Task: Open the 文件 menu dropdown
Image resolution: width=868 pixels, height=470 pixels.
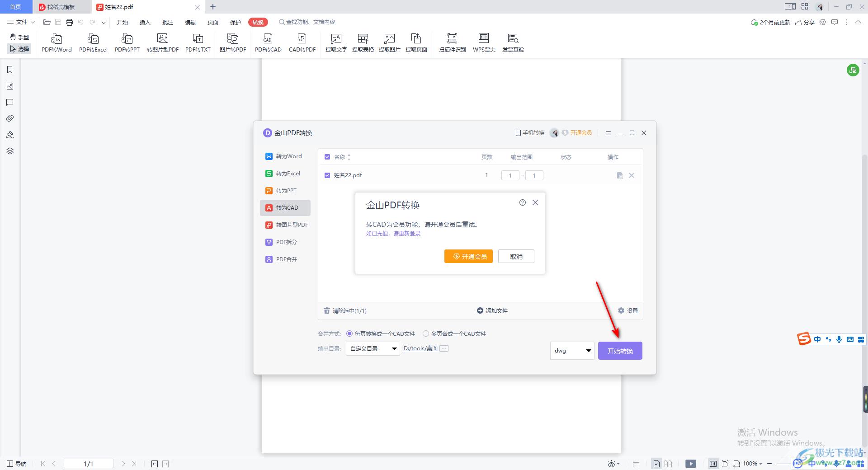Action: 21,22
